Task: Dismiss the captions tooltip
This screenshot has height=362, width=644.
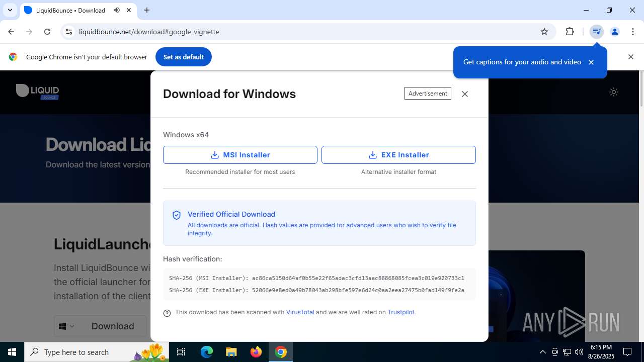Action: pos(591,62)
